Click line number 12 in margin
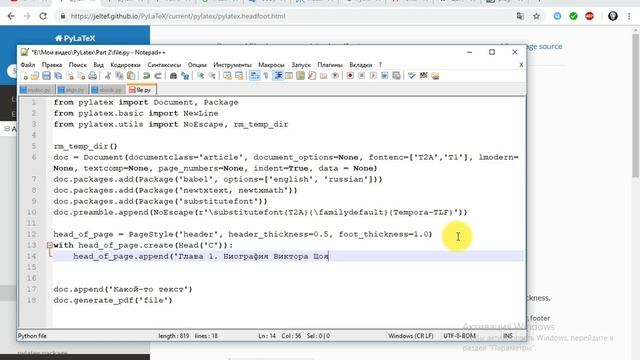Viewport: 640px width, 360px height. (x=32, y=234)
